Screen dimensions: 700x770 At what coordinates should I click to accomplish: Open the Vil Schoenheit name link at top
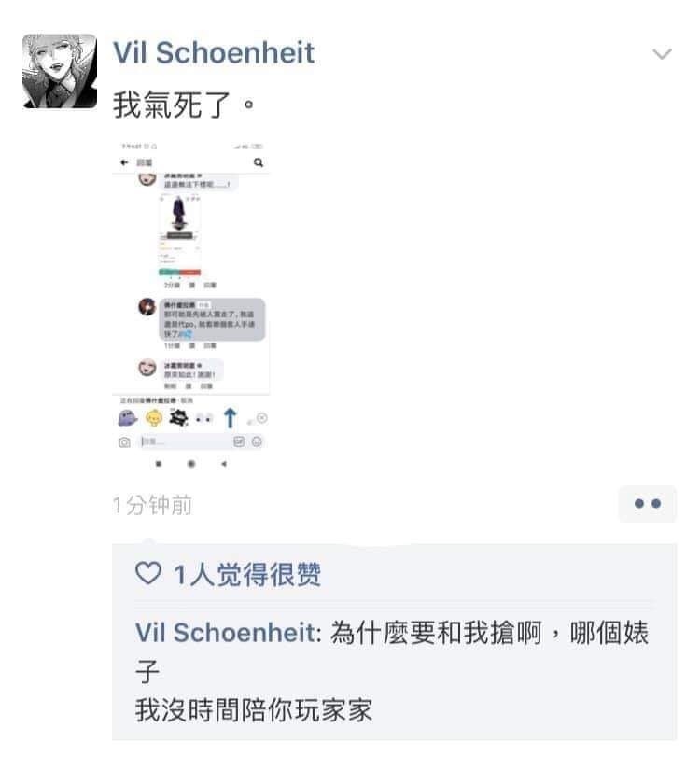214,52
